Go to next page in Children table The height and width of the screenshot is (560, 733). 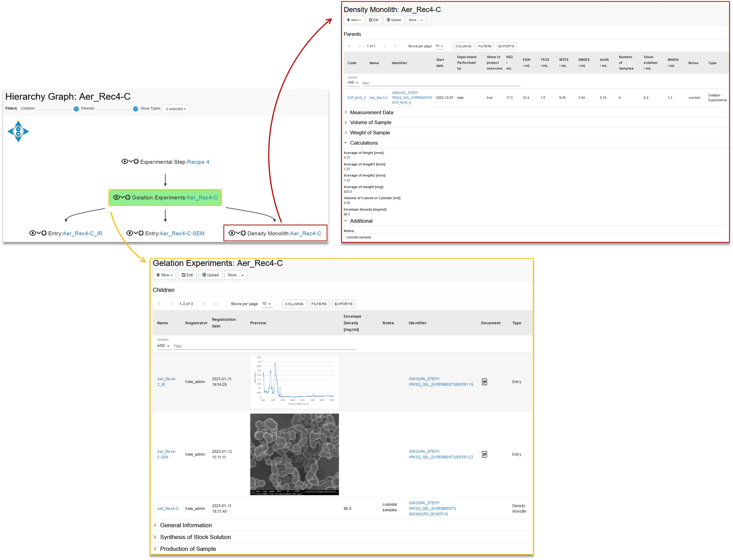point(203,304)
